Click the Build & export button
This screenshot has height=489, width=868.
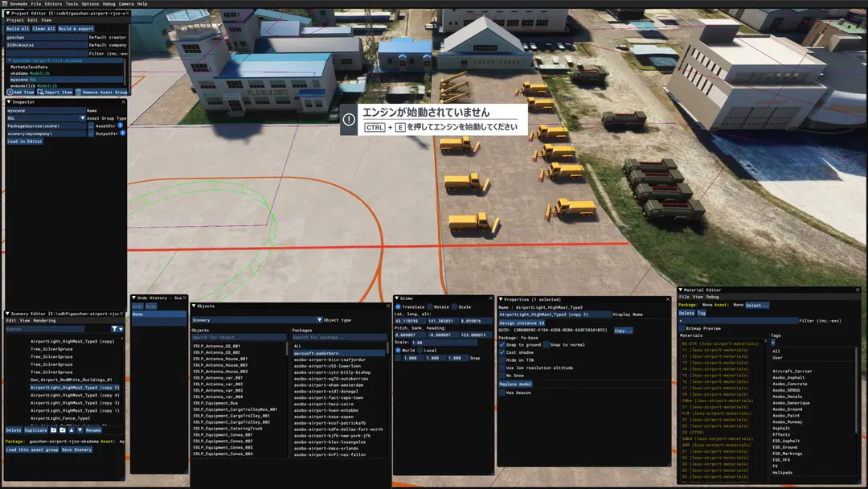(76, 29)
